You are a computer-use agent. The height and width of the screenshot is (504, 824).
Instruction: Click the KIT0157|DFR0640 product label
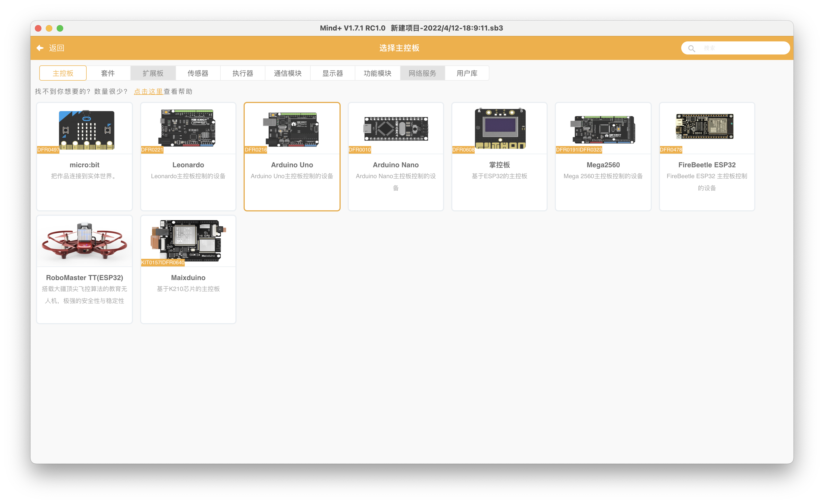point(162,263)
